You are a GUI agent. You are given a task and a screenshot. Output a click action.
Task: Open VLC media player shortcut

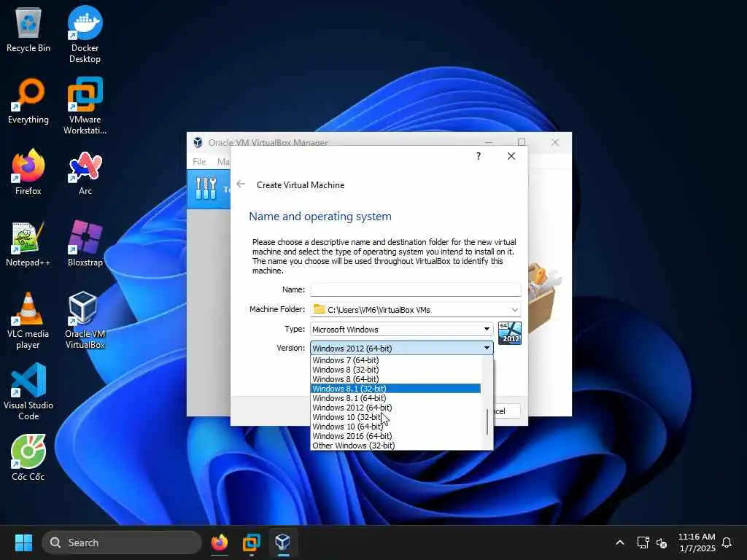point(28,320)
